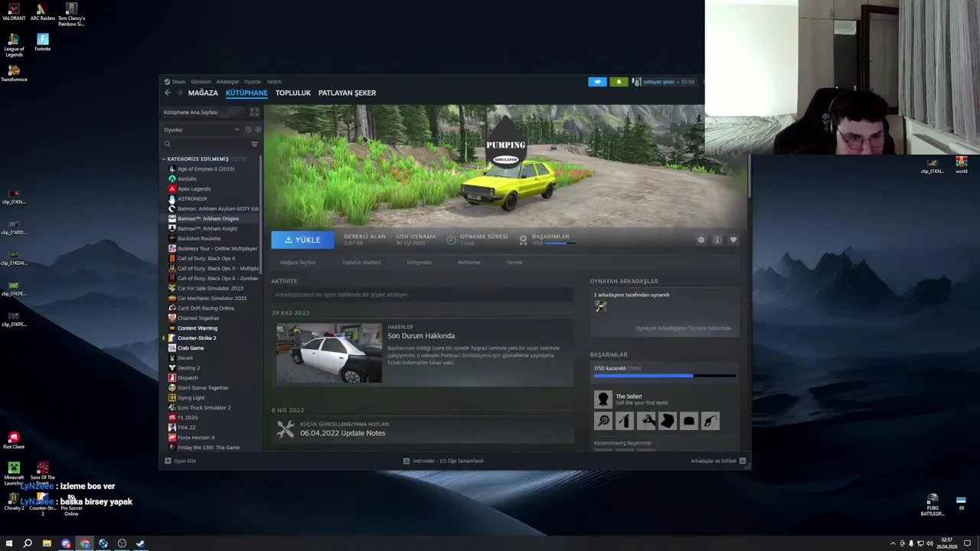Screen dimensions: 980x551
Task: Click the friend avatar under Oynayan Arkadaşlar
Action: [600, 306]
